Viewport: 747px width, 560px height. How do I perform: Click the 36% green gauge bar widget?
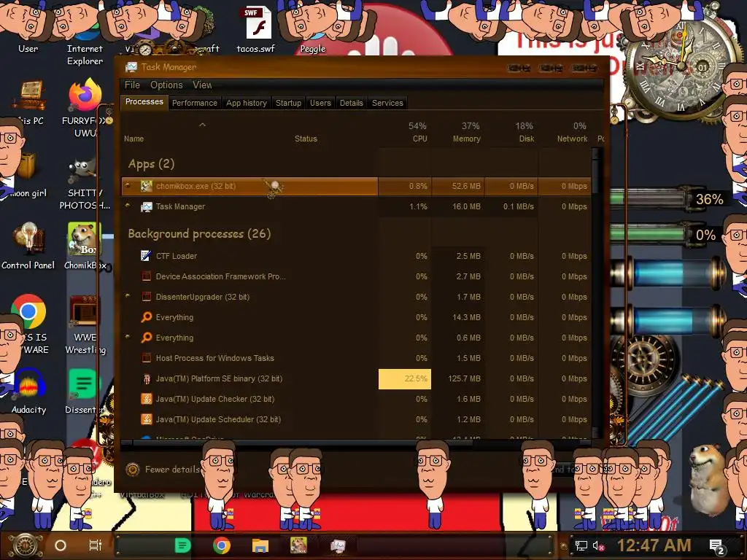click(651, 199)
